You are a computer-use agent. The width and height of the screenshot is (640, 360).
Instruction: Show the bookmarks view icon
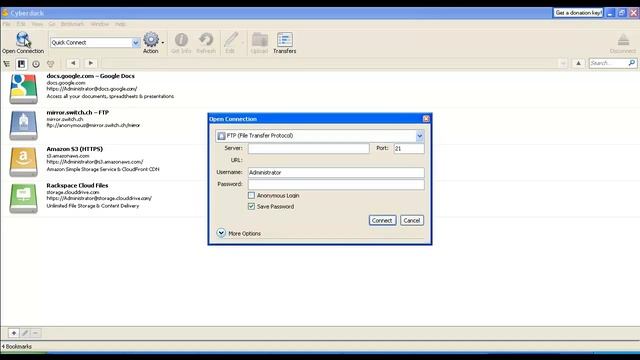click(x=22, y=64)
